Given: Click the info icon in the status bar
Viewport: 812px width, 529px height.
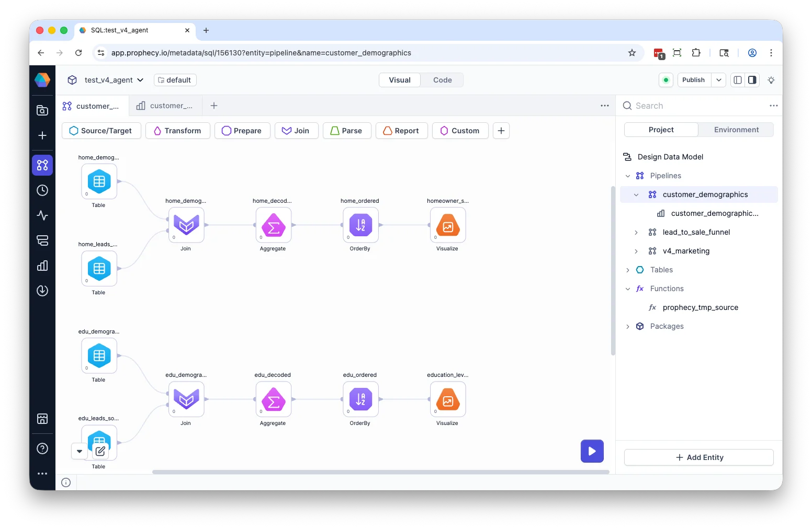Looking at the screenshot, I should pyautogui.click(x=66, y=482).
